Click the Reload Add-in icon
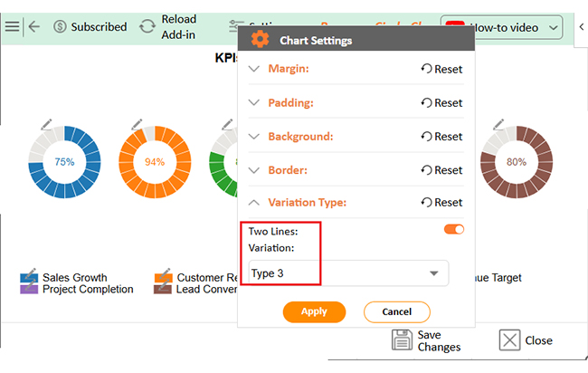The width and height of the screenshot is (588, 373). [x=147, y=26]
